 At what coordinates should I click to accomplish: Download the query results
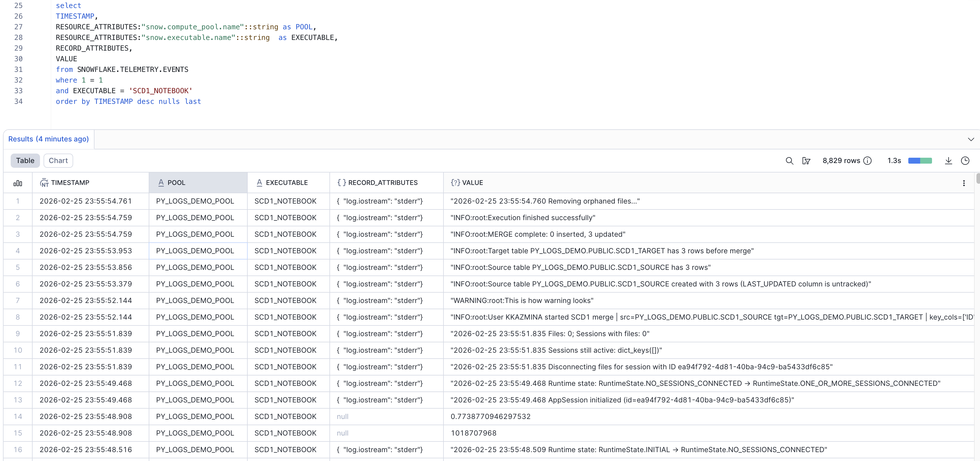click(x=948, y=160)
